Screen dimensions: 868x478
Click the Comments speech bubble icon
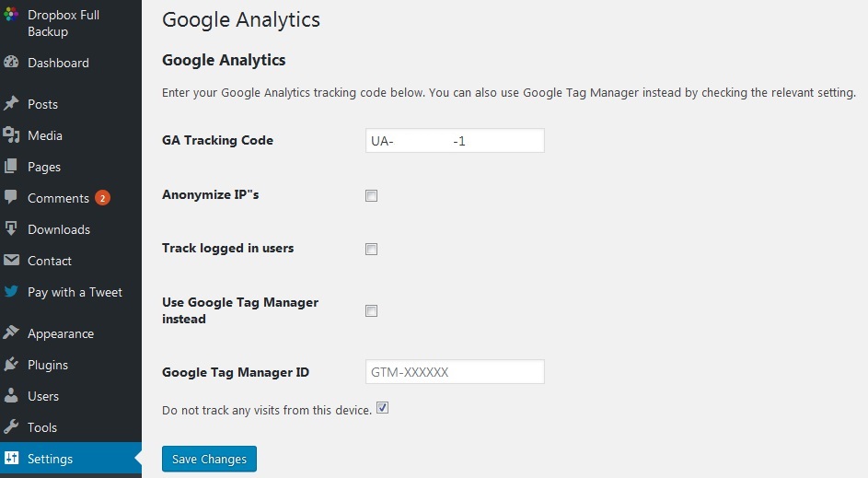tap(10, 197)
